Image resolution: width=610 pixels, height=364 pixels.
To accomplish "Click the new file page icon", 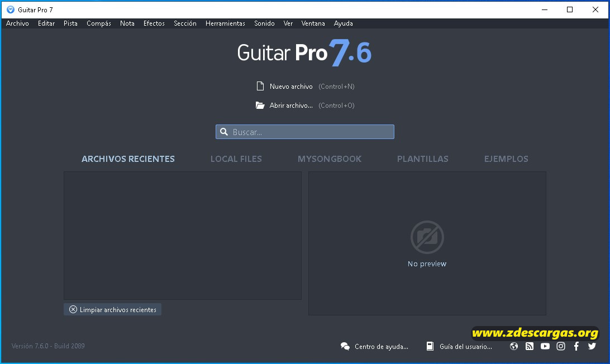I will tap(260, 86).
